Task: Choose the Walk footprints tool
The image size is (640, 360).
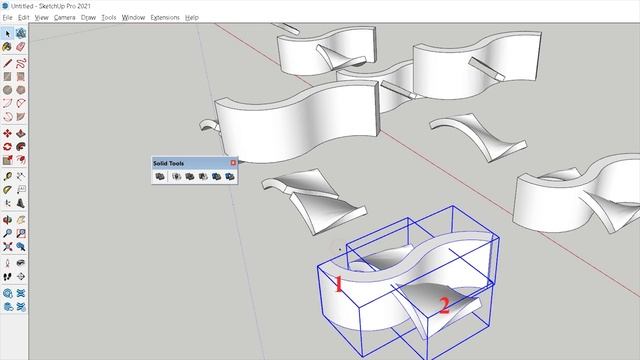Action: (x=7, y=277)
